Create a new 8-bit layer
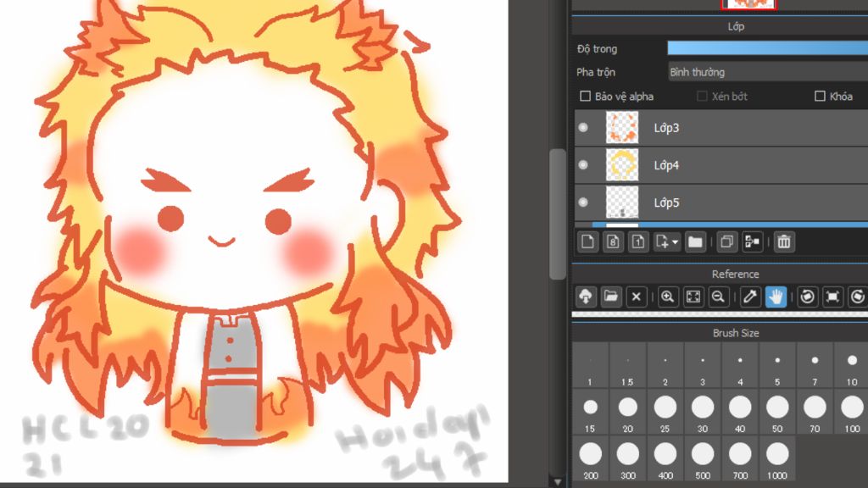 613,241
